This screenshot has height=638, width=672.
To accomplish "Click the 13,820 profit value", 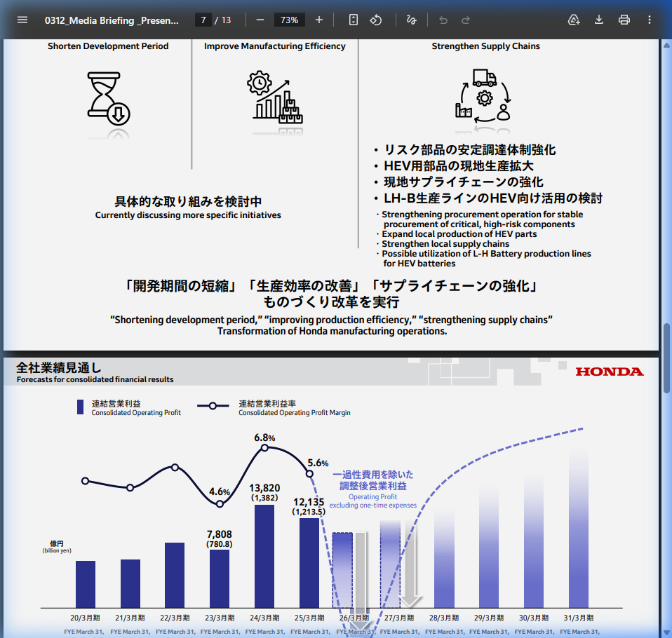I will [x=264, y=488].
